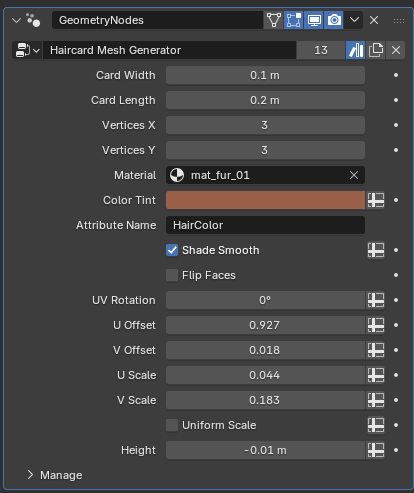The image size is (414, 493).
Task: Click the V Offset animate dot
Action: (x=396, y=350)
